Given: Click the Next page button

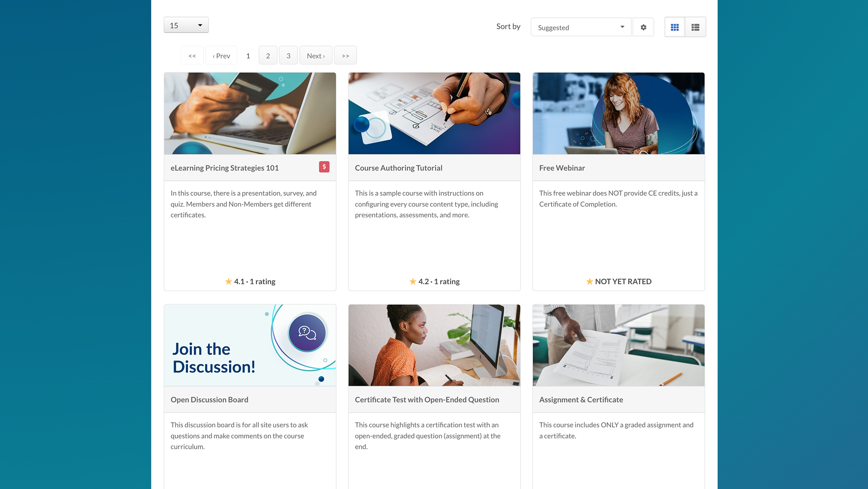Looking at the screenshot, I should (x=316, y=55).
